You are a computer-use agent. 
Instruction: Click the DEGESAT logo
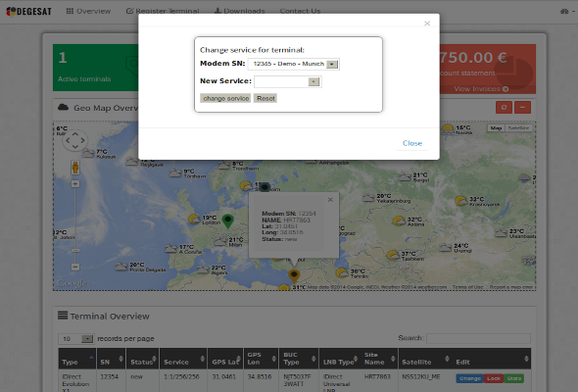(28, 12)
